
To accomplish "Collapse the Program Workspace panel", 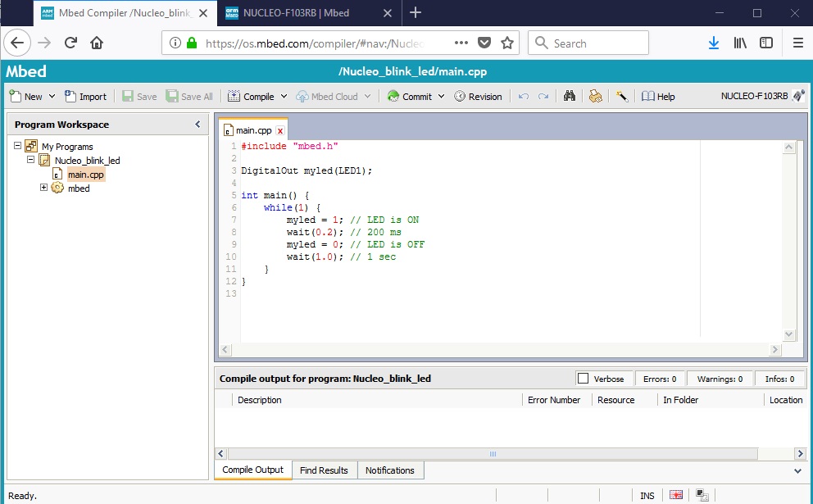I will click(x=198, y=125).
